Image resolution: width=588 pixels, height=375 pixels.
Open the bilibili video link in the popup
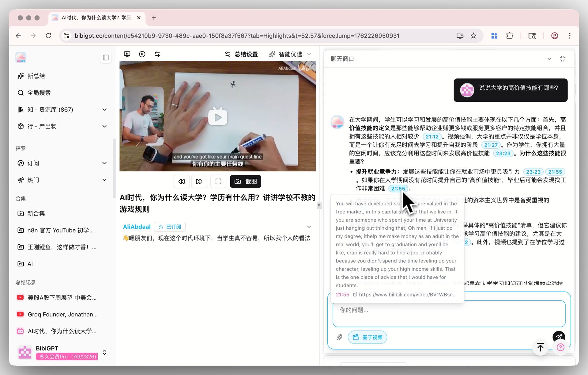coord(407,294)
